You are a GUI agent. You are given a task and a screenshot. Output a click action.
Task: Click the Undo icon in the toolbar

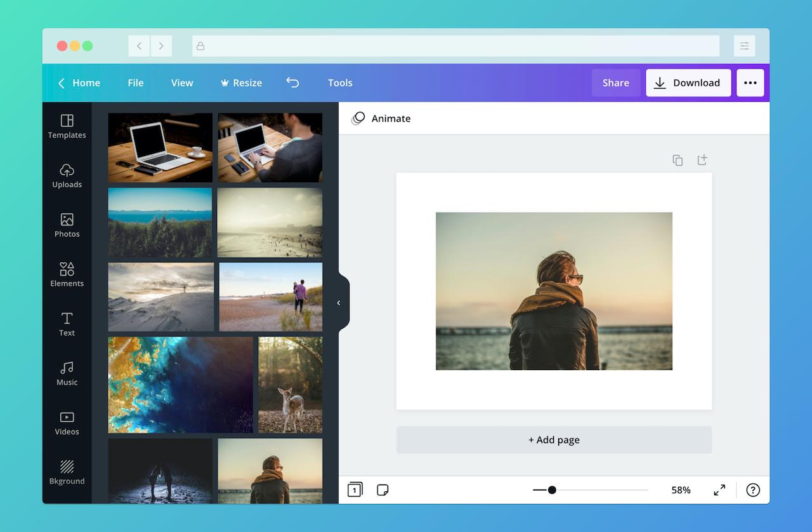pyautogui.click(x=292, y=83)
